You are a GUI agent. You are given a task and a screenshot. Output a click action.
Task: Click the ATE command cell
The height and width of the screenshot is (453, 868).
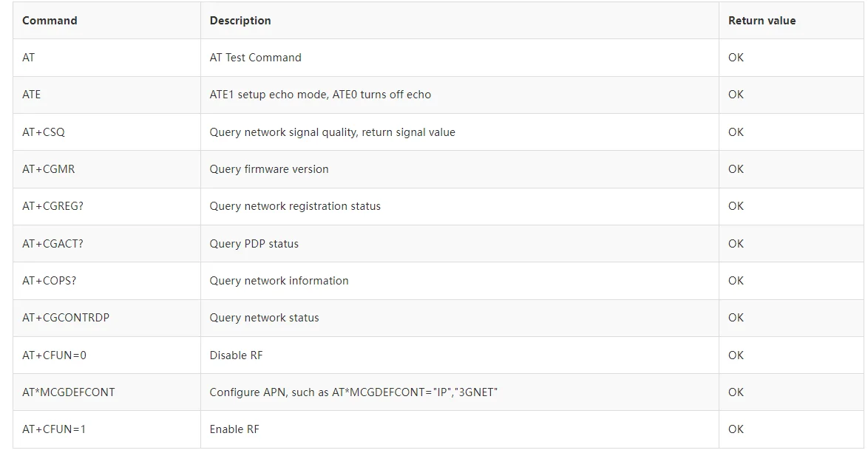click(32, 95)
